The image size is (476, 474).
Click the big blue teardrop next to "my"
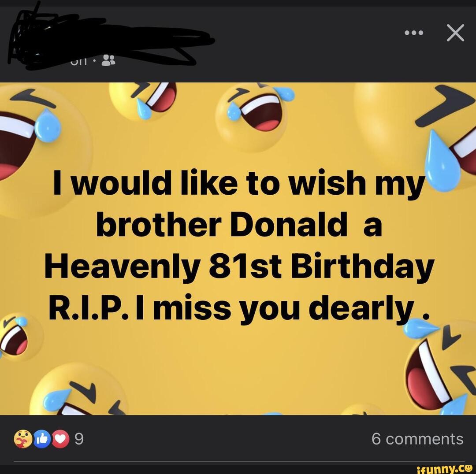coord(443,161)
